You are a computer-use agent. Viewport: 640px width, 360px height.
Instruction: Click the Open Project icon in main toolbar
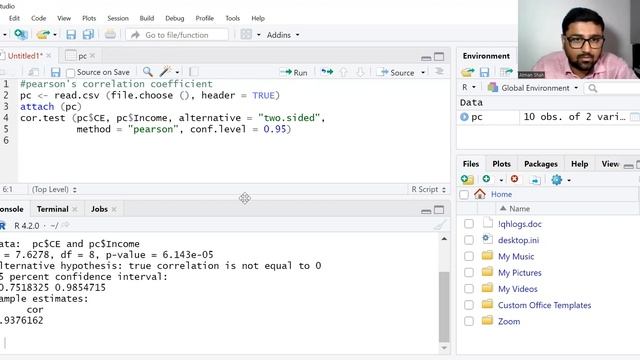point(20,35)
